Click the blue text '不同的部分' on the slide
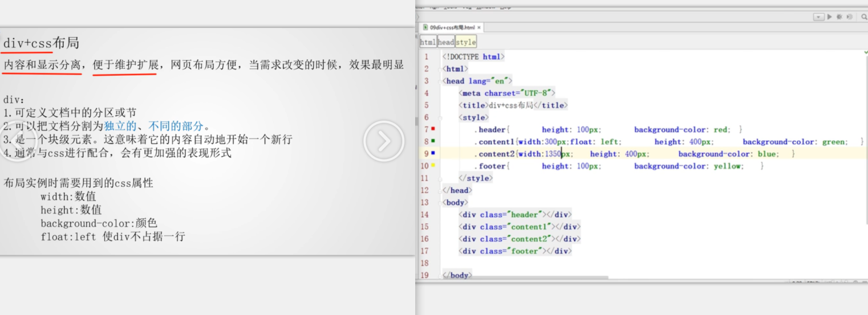868x315 pixels. [176, 126]
